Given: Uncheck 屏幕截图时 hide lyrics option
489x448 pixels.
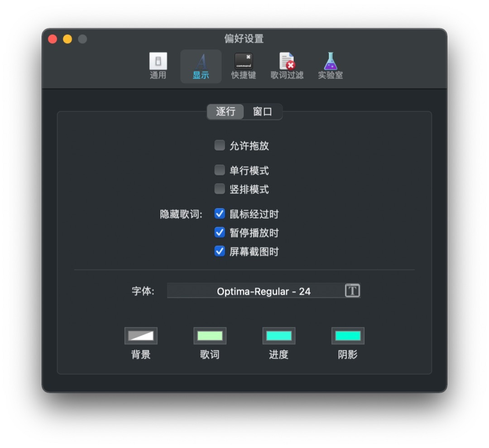Looking at the screenshot, I should [x=220, y=251].
